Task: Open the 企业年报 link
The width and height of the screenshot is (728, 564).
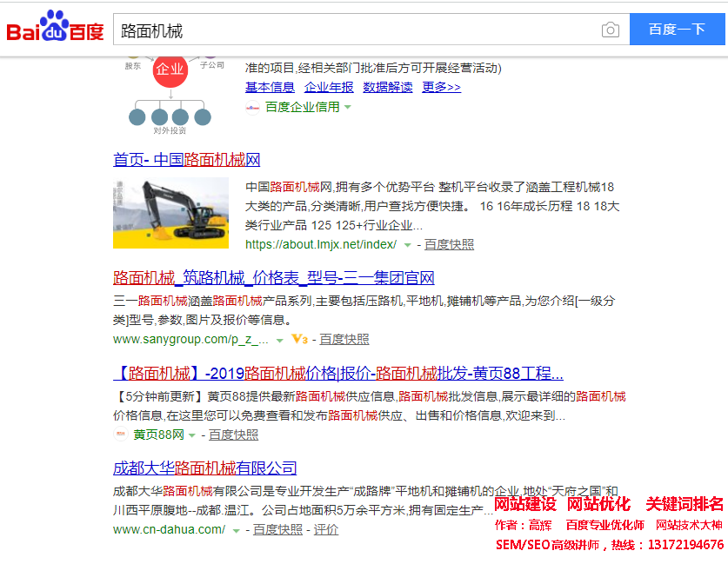Action: tap(329, 87)
